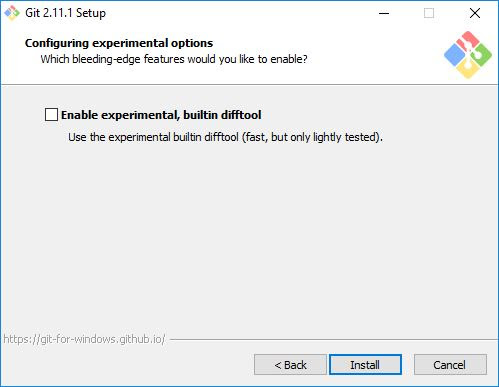Image resolution: width=499 pixels, height=387 pixels.
Task: Open the git-for-windows.github.io link
Action: coord(84,339)
